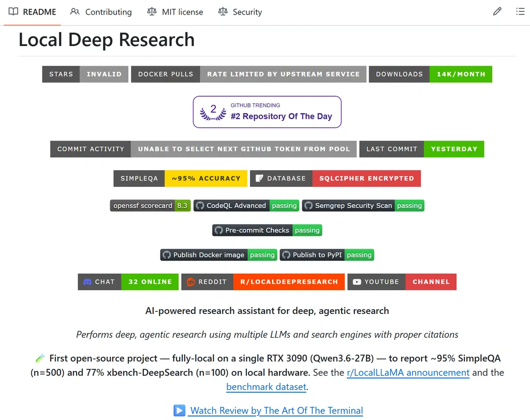Image resolution: width=530 pixels, height=420 pixels.
Task: Click the pencil edit file icon
Action: (x=497, y=11)
